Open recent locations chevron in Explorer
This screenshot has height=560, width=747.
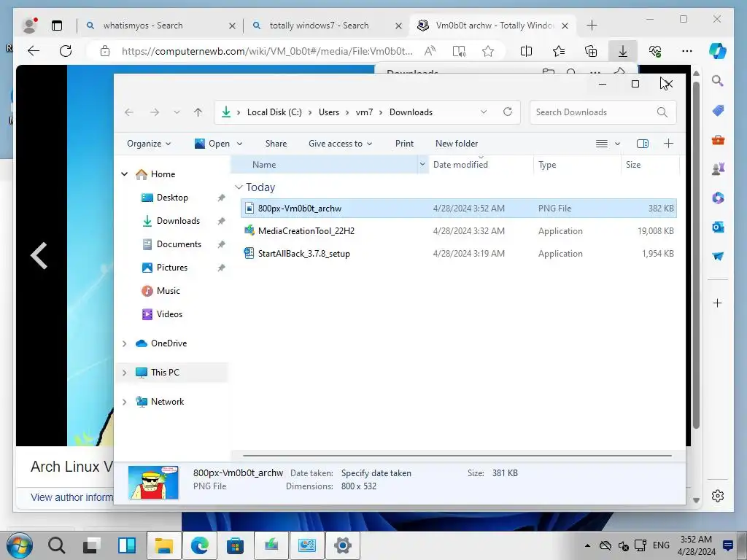(x=177, y=112)
